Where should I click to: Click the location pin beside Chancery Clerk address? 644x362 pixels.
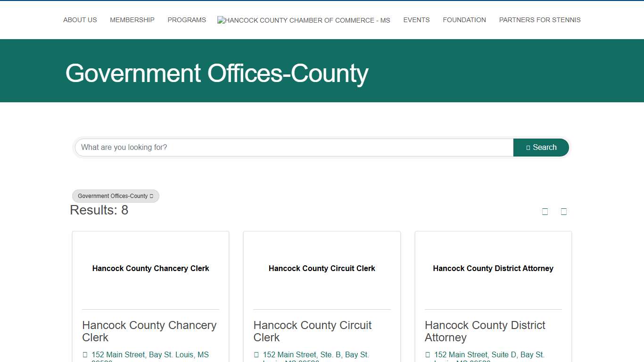[85, 354]
